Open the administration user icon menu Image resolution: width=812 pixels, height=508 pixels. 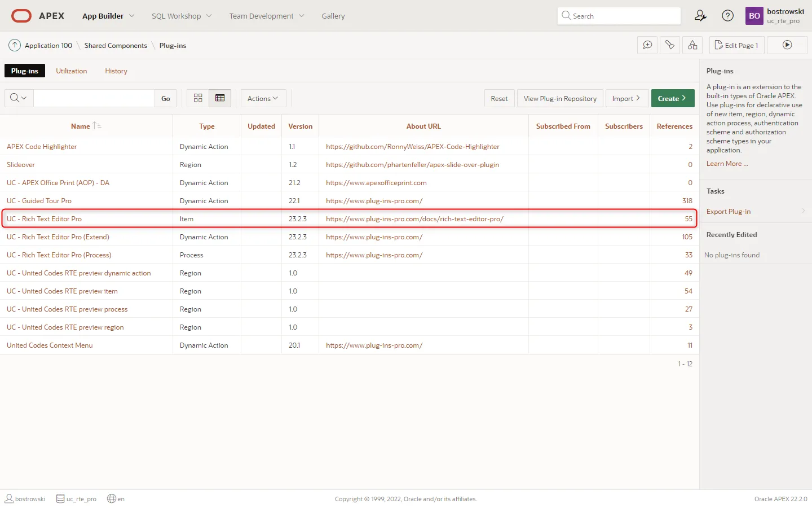[x=700, y=16]
